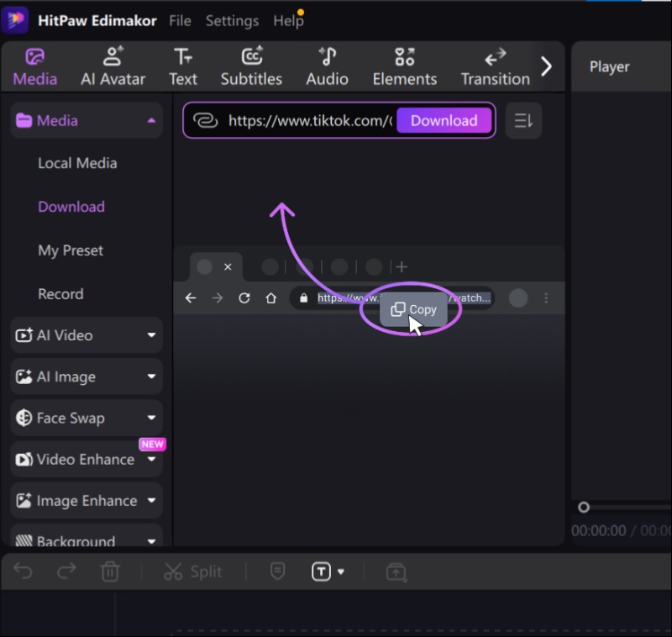Click the HitPaw Edimakor logo icon

point(15,19)
